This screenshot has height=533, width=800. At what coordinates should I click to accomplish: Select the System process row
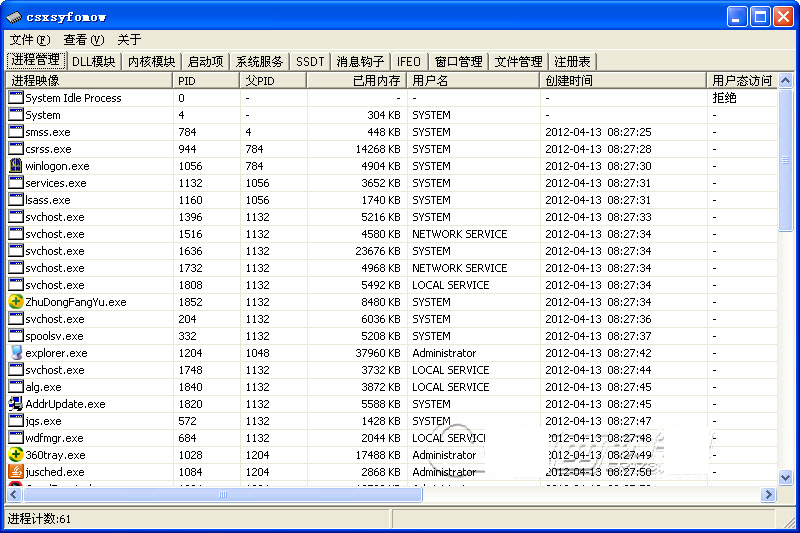[x=391, y=115]
